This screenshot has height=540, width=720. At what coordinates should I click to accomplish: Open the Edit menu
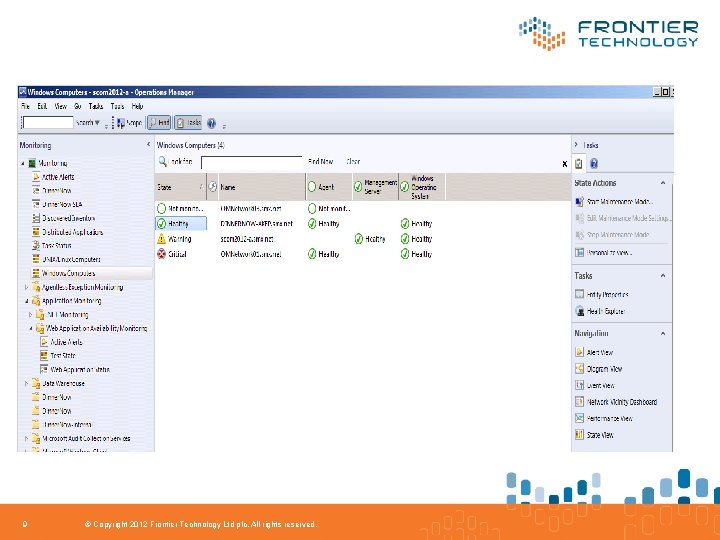(42, 106)
